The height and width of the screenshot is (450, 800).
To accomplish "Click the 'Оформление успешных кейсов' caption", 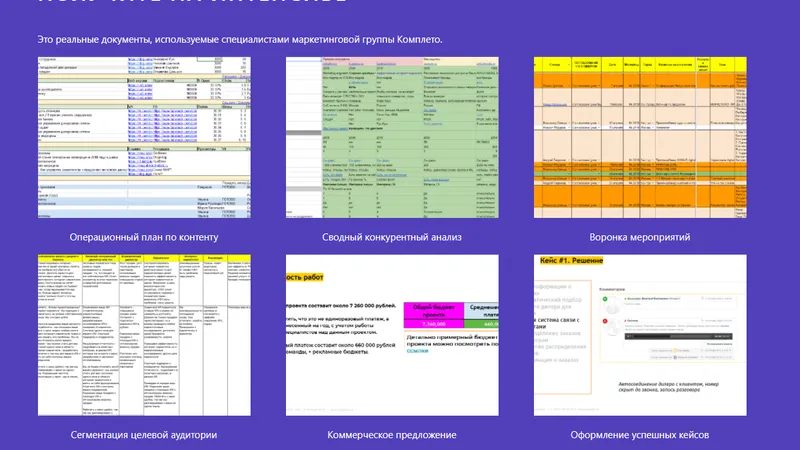I will click(x=640, y=435).
